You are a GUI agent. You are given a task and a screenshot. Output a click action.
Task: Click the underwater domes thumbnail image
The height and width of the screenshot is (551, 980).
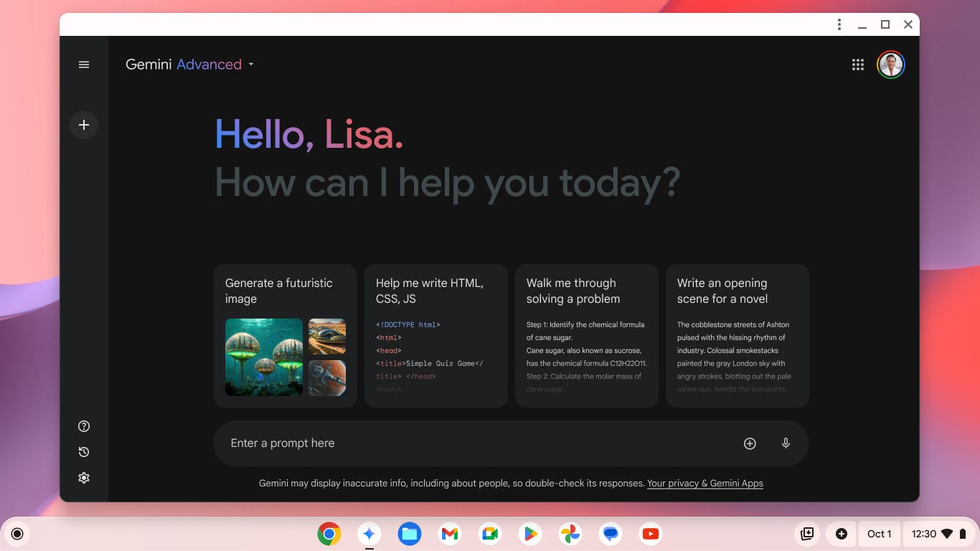(263, 357)
